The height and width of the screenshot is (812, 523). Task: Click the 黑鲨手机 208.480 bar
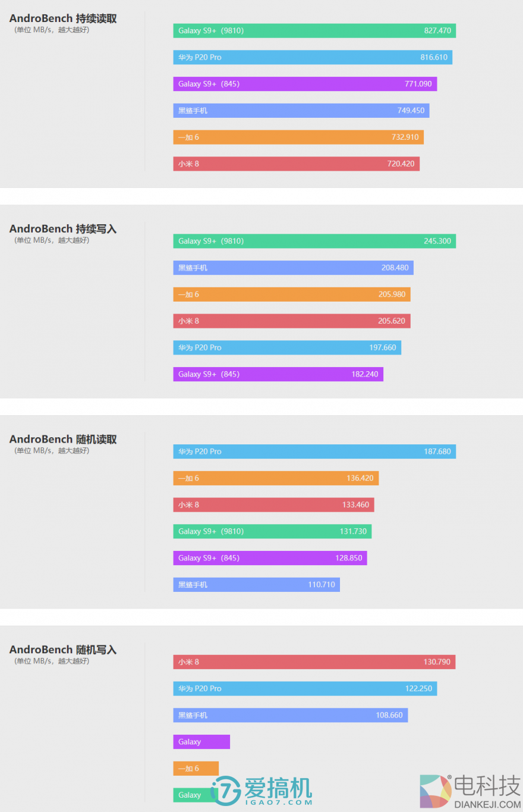(293, 268)
